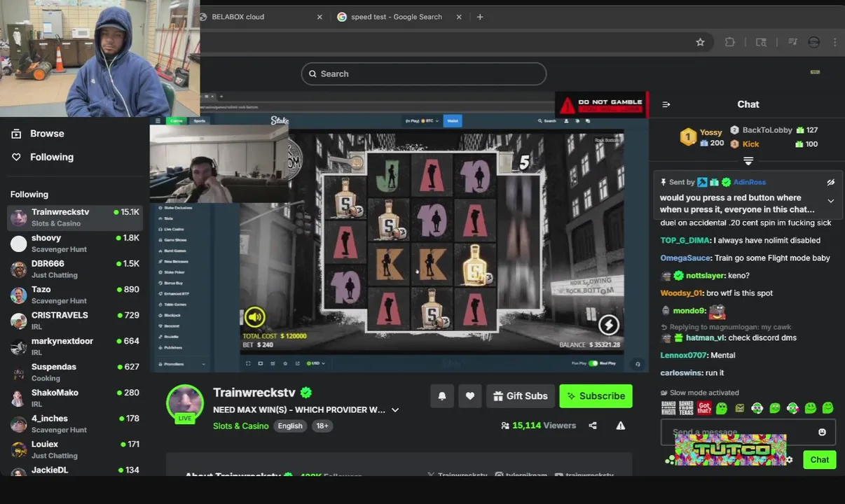
Task: Click the verified badge next to Trainwreckstv
Action: [306, 393]
